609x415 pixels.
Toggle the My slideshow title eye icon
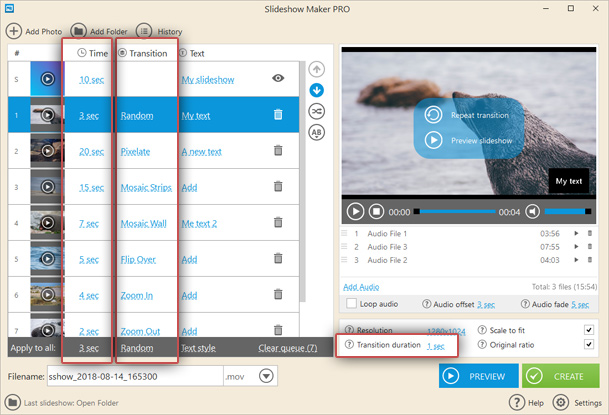[x=278, y=78]
